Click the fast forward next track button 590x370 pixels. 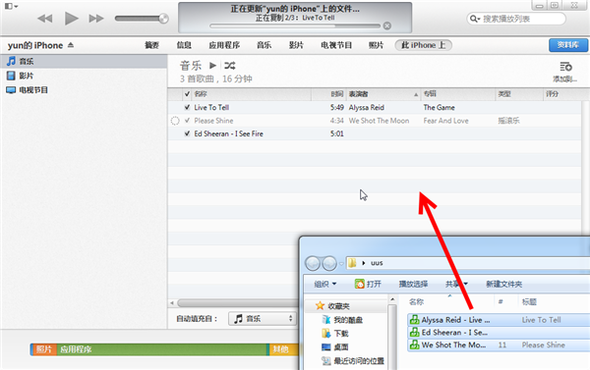coord(96,18)
